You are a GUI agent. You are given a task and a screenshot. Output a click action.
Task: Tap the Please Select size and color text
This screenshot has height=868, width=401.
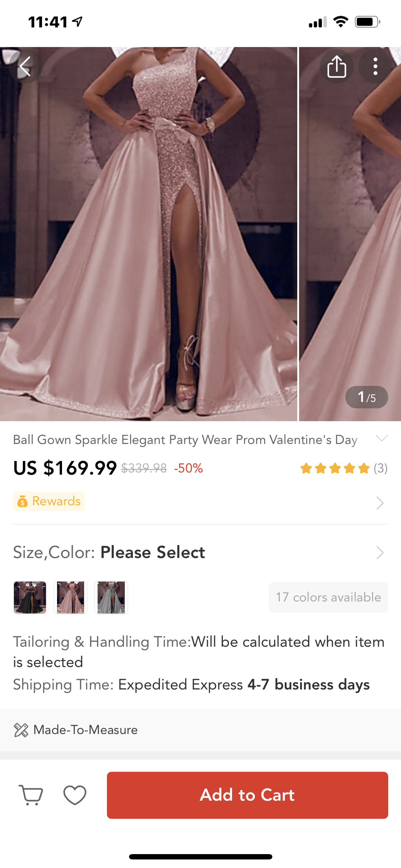[x=153, y=553]
